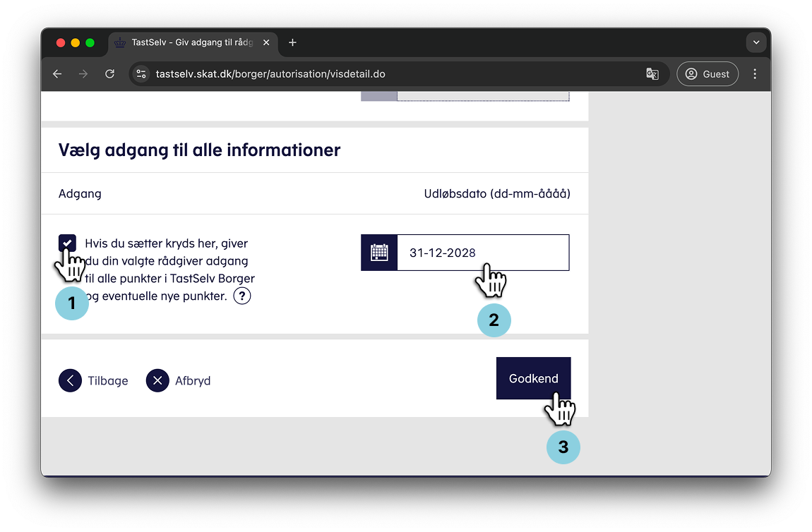Click the Afbryd cancel X icon
This screenshot has height=532, width=812.
coord(157,381)
